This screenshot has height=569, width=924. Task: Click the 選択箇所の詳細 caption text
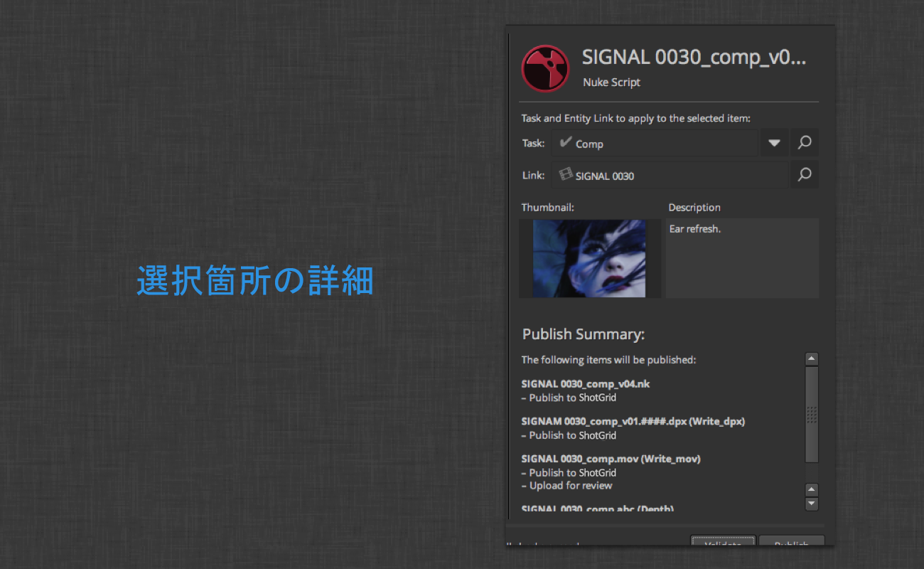point(255,282)
